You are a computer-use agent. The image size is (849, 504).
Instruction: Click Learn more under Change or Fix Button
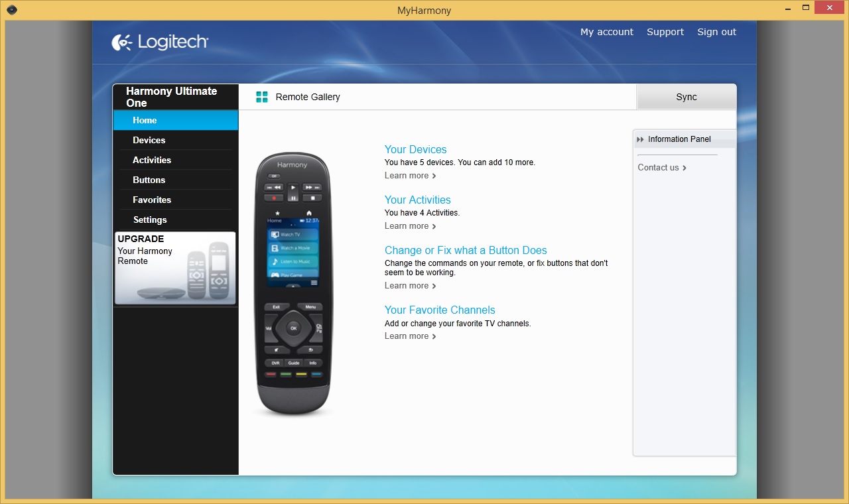(411, 286)
